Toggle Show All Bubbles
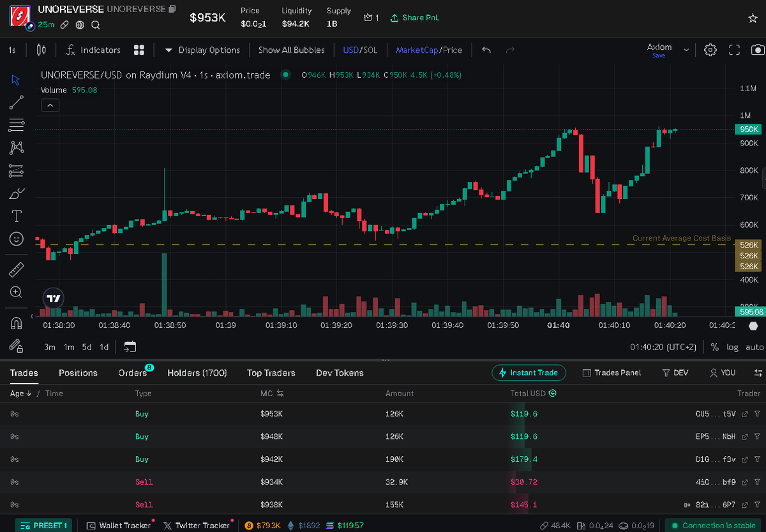This screenshot has width=766, height=532. (x=291, y=50)
